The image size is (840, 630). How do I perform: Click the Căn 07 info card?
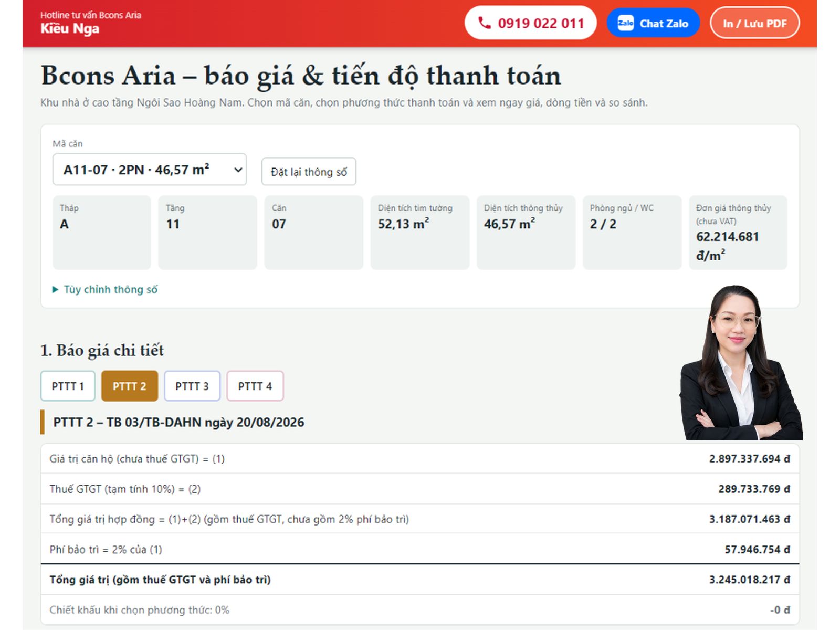314,233
